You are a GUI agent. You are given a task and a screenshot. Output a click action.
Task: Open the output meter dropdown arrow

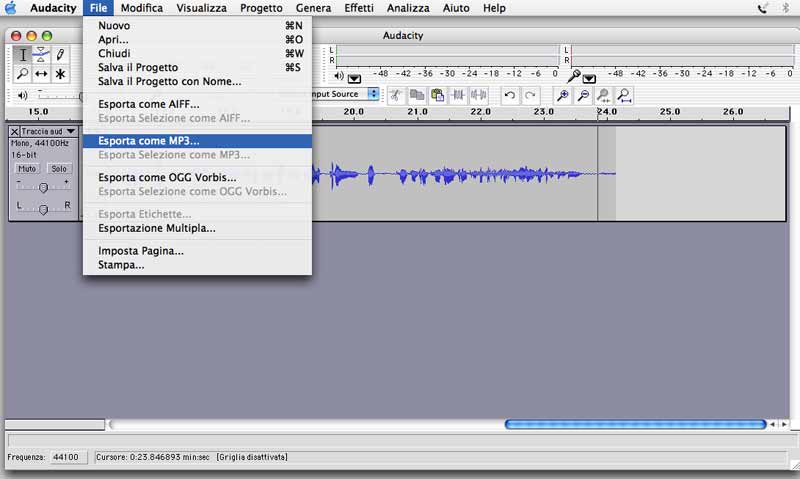click(354, 79)
